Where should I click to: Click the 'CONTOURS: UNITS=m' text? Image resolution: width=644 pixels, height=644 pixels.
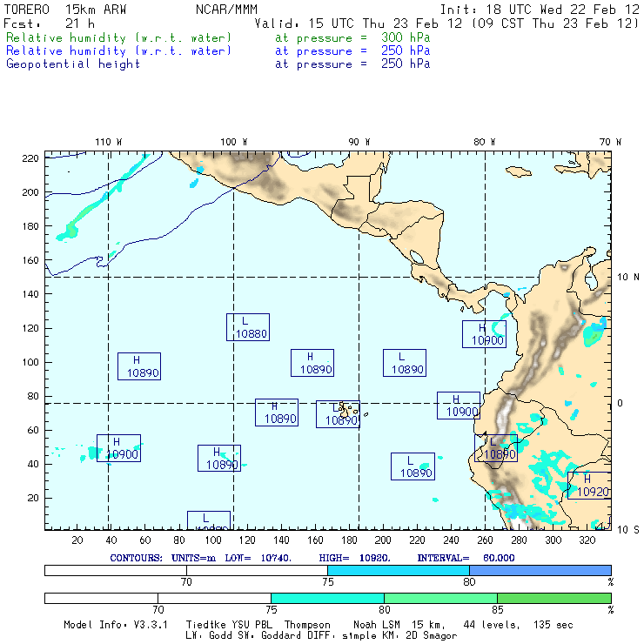163,558
